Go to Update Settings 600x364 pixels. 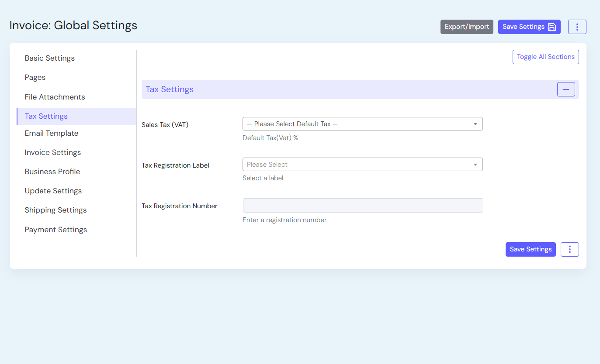53,191
